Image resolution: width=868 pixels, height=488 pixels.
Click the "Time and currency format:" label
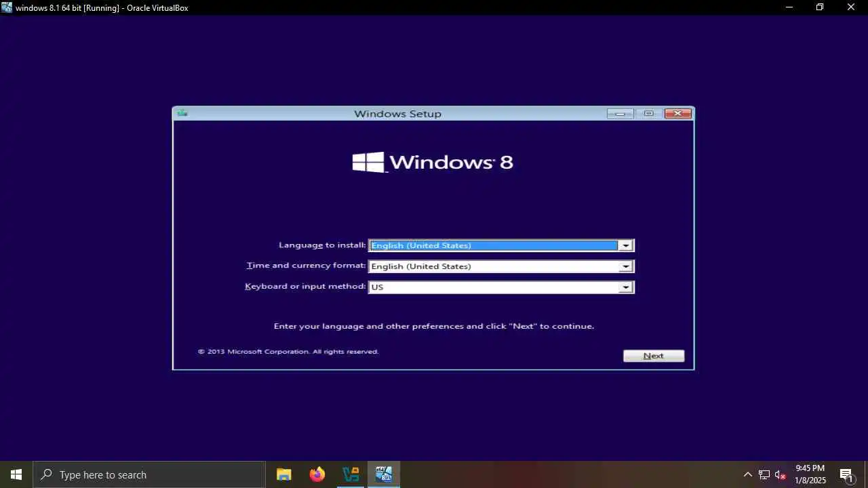(307, 266)
